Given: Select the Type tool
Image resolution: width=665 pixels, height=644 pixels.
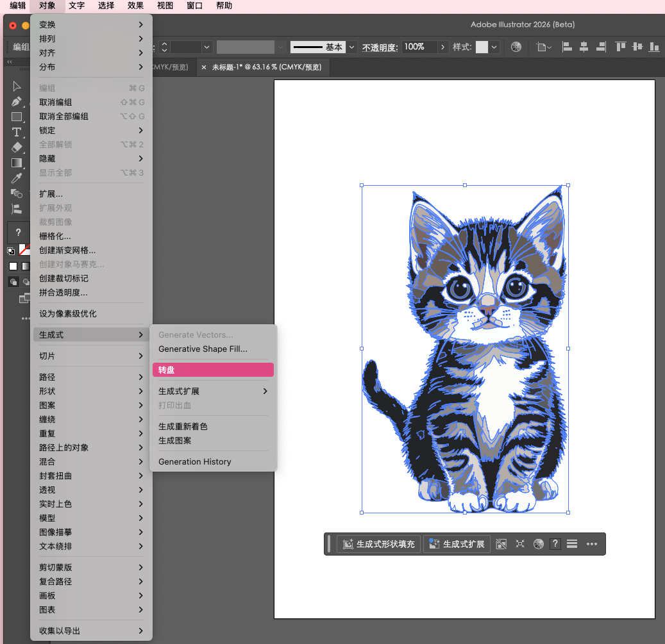Looking at the screenshot, I should point(17,132).
